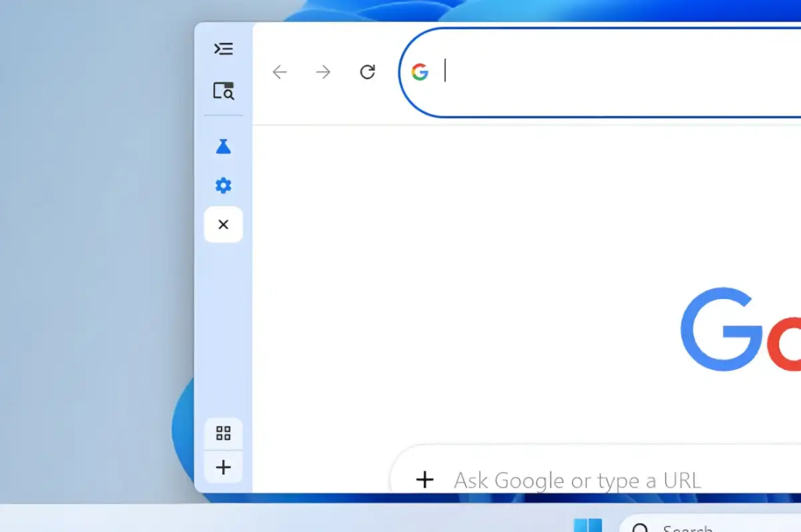
Task: Open browser settings via the gear icon
Action: click(x=224, y=186)
